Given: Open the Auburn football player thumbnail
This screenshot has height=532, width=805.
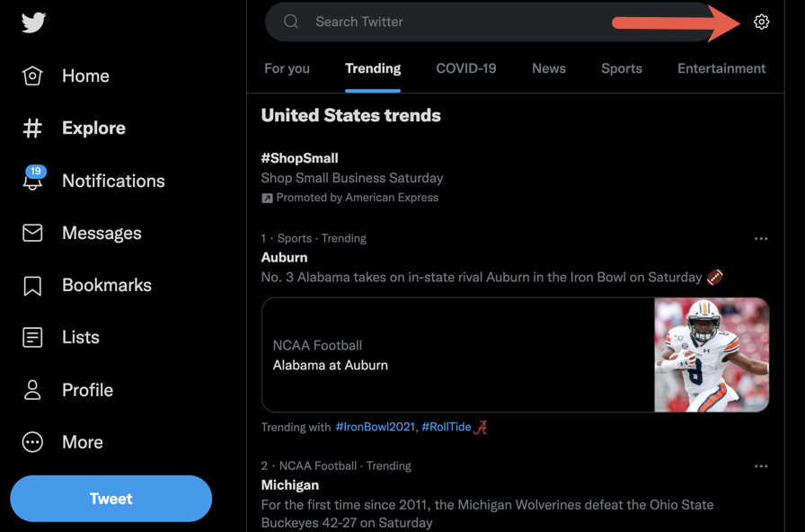Looking at the screenshot, I should tap(712, 355).
